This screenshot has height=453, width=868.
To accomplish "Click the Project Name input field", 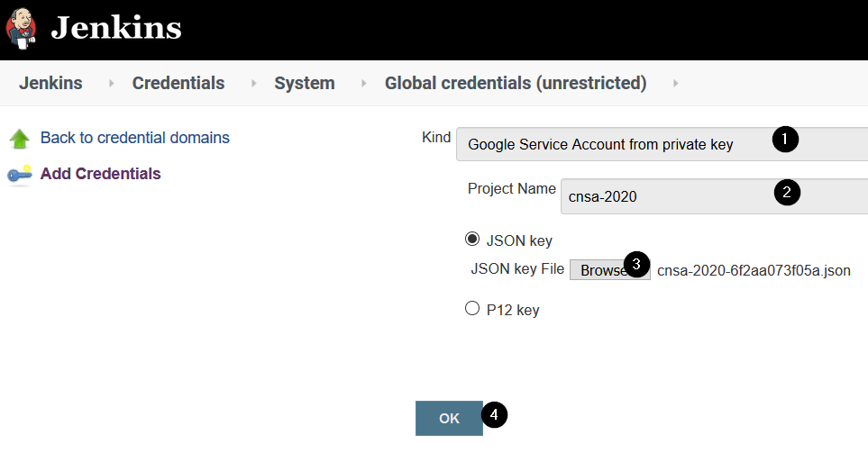I will (x=714, y=196).
